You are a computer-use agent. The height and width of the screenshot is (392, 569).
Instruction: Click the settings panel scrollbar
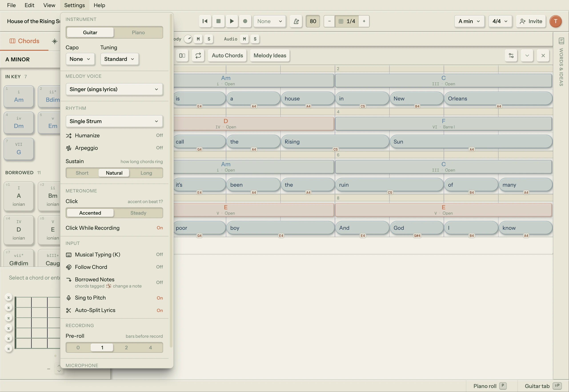tap(171, 180)
